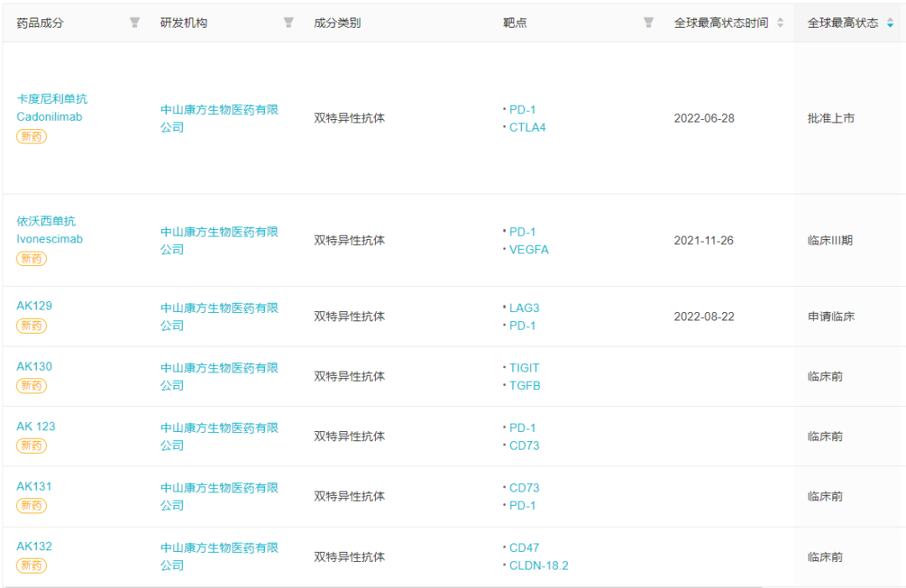
Task: Select 双特异性抗体 in Cadonilimab row
Action: click(349, 118)
